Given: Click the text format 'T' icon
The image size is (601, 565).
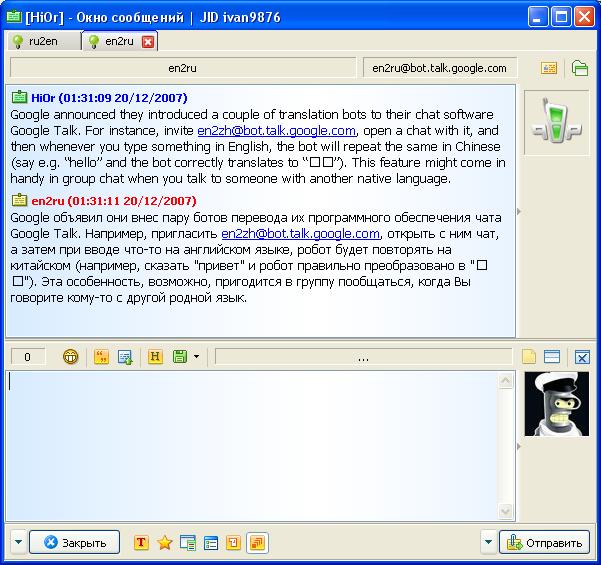Looking at the screenshot, I should (x=141, y=543).
